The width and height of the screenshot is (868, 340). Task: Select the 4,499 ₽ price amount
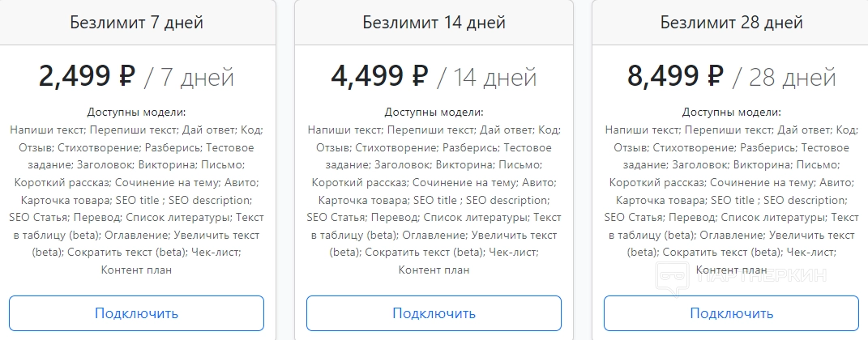click(x=378, y=77)
